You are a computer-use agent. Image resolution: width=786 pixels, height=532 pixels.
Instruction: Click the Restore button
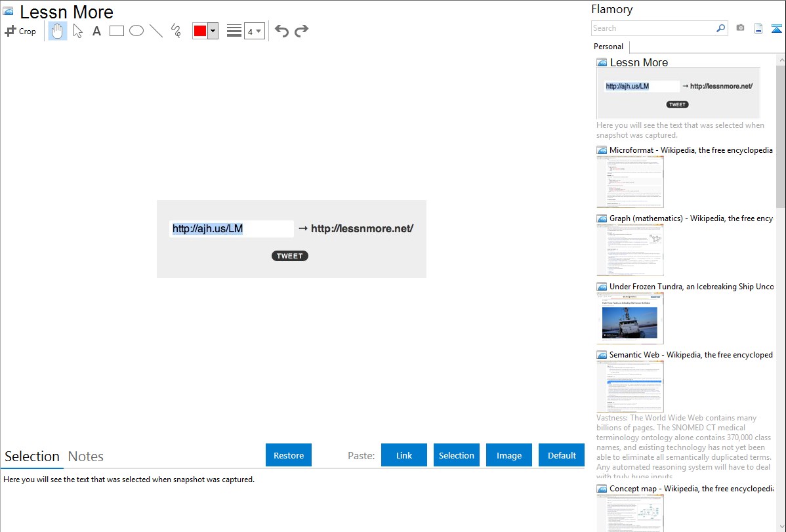click(x=289, y=455)
